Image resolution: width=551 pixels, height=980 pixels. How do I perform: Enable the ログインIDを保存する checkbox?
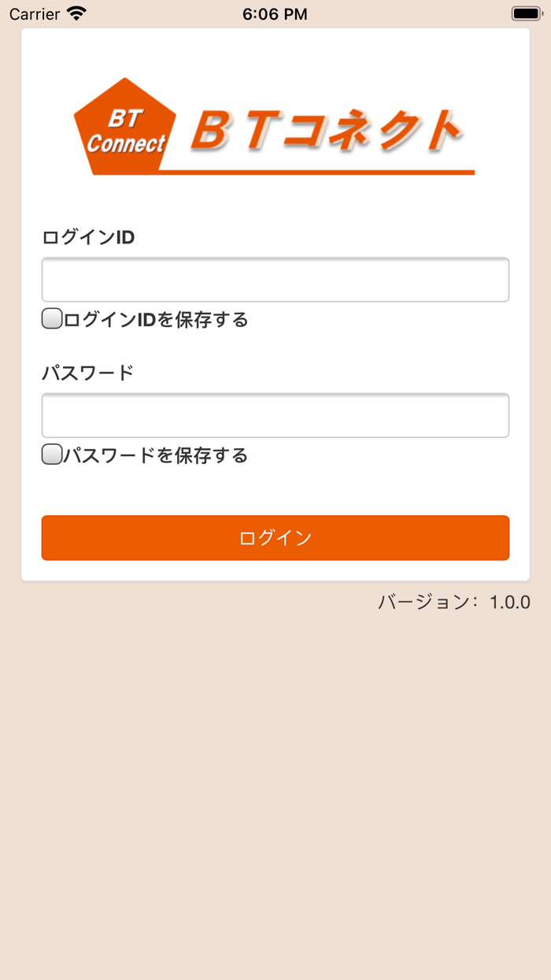tap(50, 317)
